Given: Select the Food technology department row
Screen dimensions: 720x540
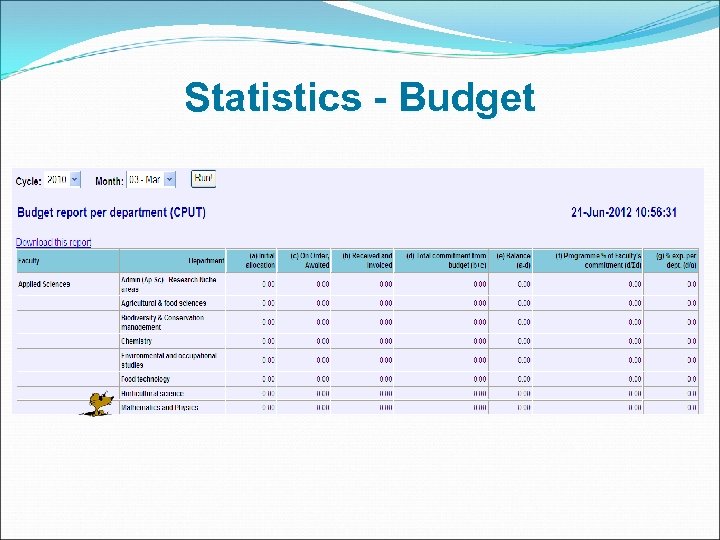Looking at the screenshot, I should click(x=357, y=379).
